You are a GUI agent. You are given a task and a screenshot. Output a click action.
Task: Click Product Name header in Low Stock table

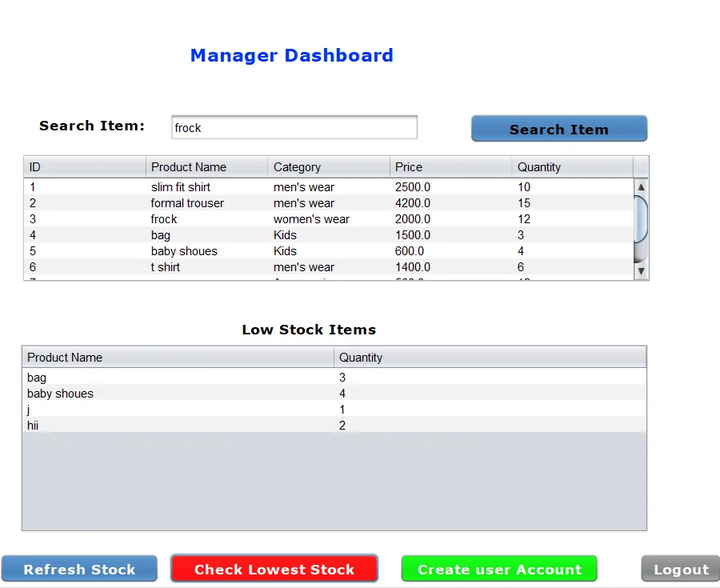(x=178, y=357)
